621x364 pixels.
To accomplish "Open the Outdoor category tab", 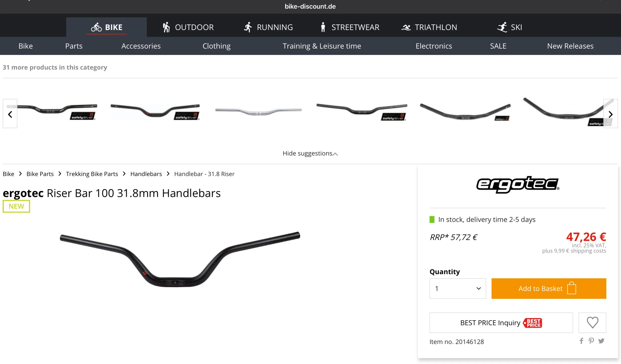I will point(188,27).
